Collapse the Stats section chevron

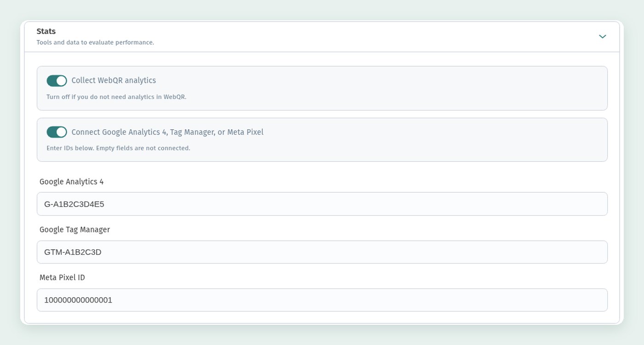[x=602, y=36]
